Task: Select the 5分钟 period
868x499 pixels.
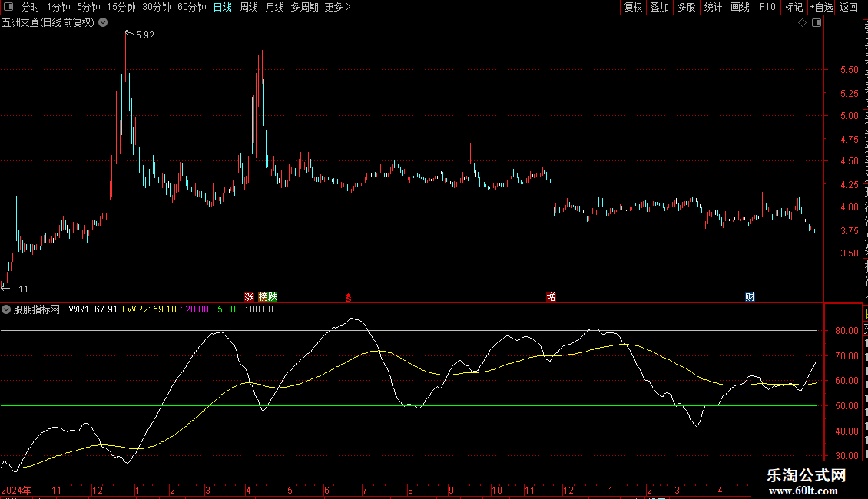Action: [88, 7]
